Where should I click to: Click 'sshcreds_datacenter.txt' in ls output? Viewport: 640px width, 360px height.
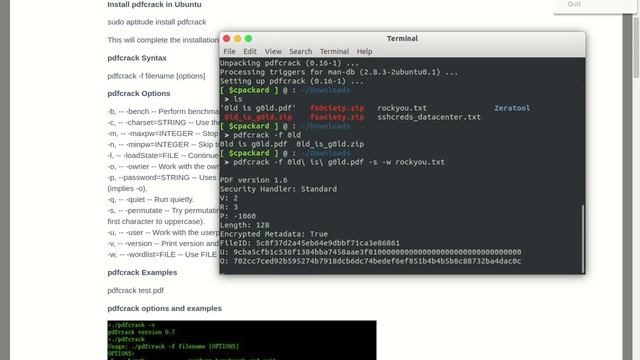429,117
